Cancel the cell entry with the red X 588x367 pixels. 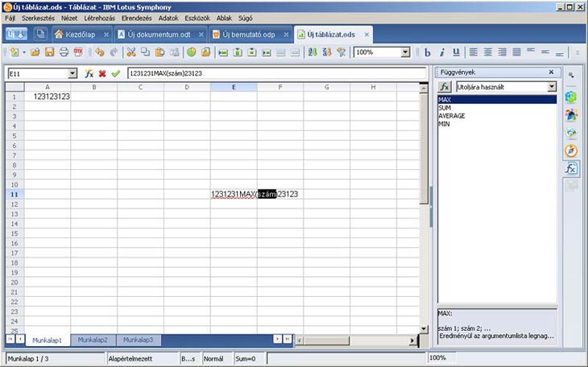[102, 73]
